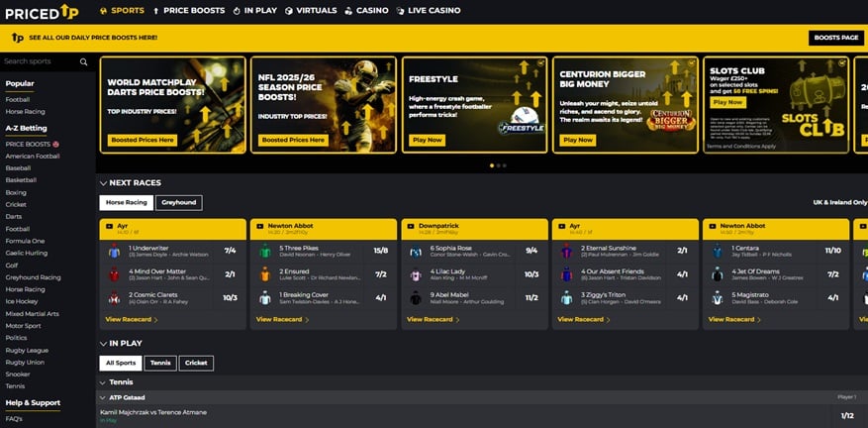This screenshot has width=868, height=428.
Task: Click the jockey silk for Mind Over Matter
Action: point(114,274)
